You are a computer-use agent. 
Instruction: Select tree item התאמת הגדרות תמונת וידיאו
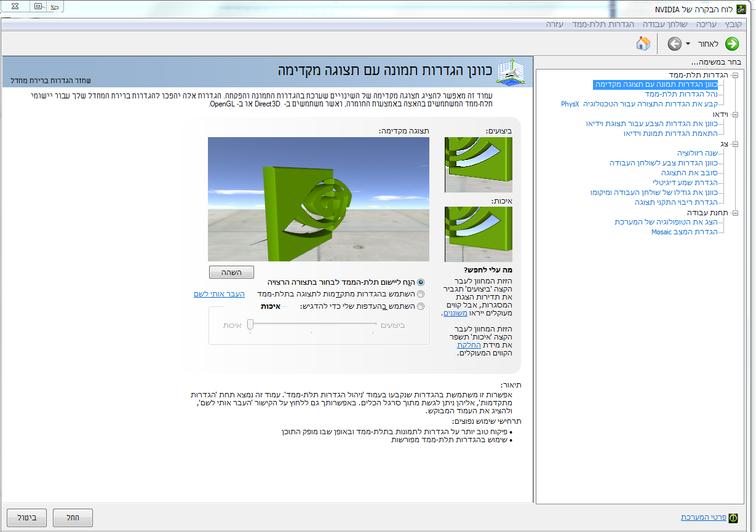670,133
